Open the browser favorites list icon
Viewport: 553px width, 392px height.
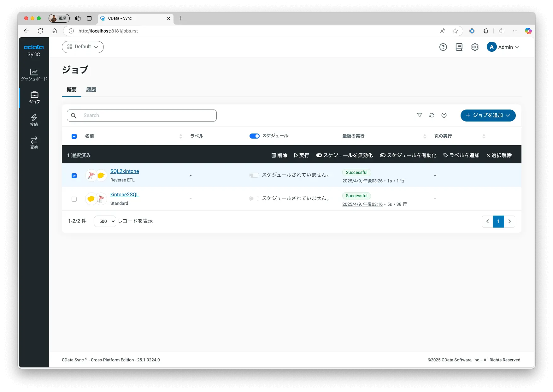point(501,31)
